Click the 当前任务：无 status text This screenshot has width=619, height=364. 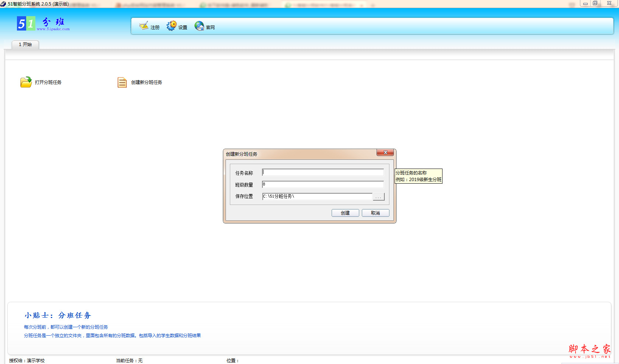pos(129,361)
